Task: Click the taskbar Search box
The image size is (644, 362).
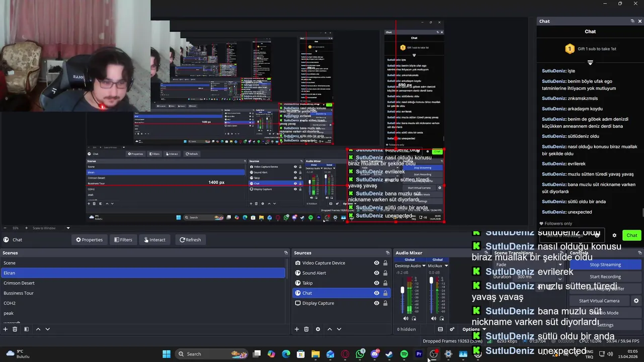Action: tap(211, 354)
